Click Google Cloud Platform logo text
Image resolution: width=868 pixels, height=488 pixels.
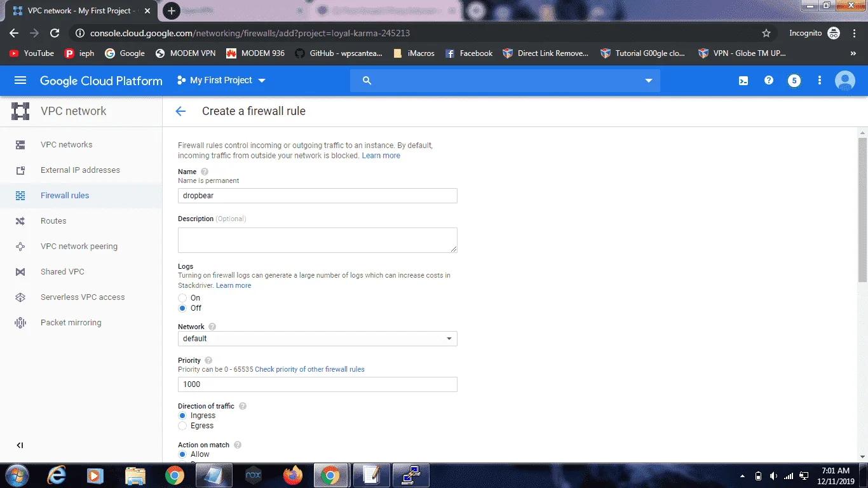click(101, 81)
